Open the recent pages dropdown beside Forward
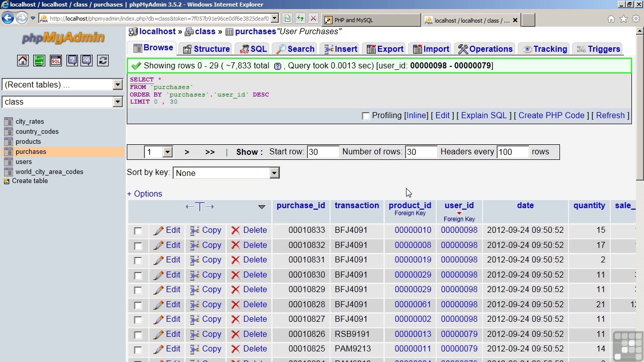644x362 pixels. [x=33, y=19]
